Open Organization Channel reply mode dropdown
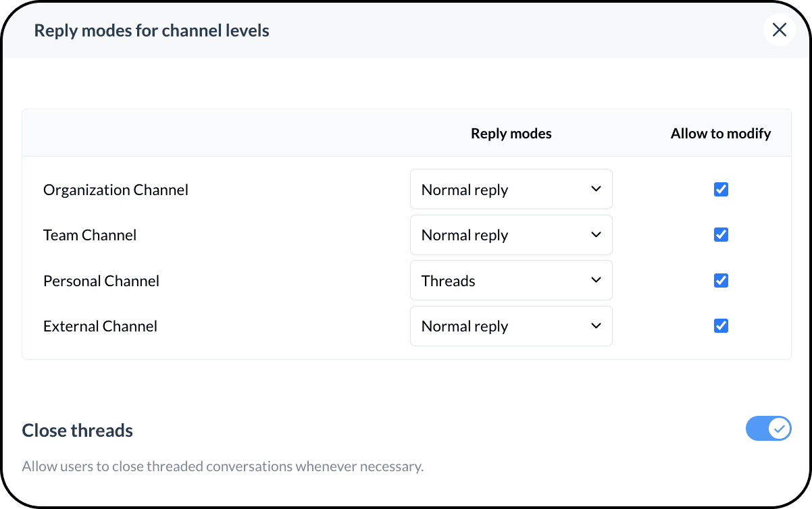 click(511, 190)
